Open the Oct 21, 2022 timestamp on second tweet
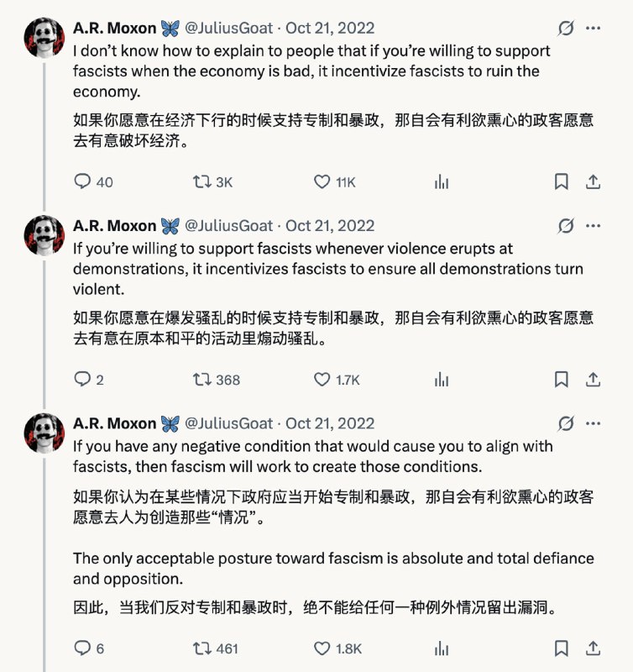This screenshot has height=672, width=633. 330,226
